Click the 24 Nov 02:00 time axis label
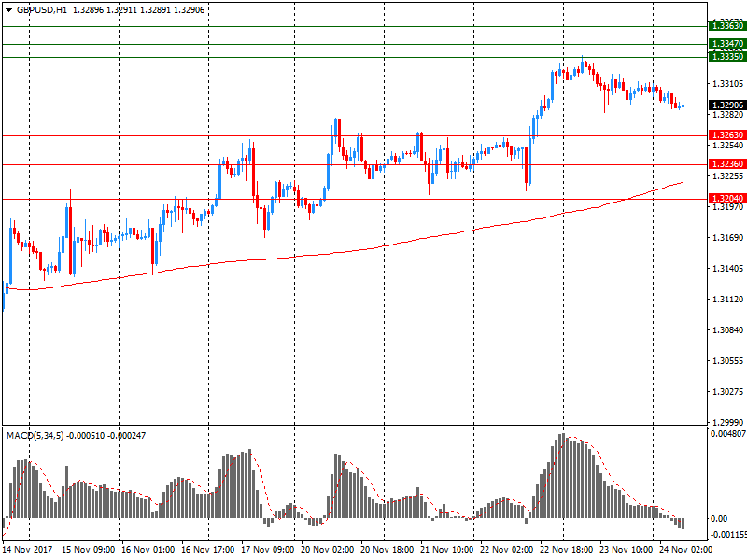 (686, 550)
